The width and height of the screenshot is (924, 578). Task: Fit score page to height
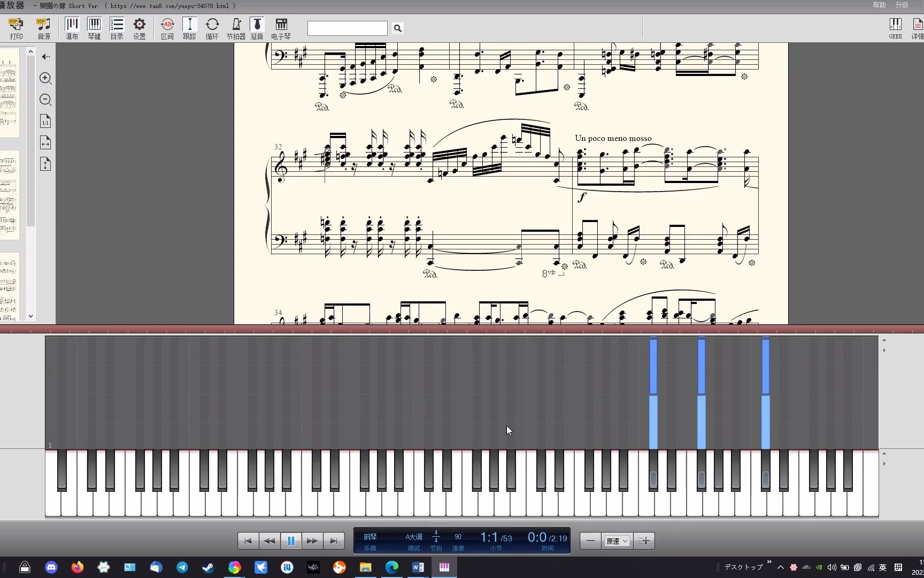click(45, 164)
